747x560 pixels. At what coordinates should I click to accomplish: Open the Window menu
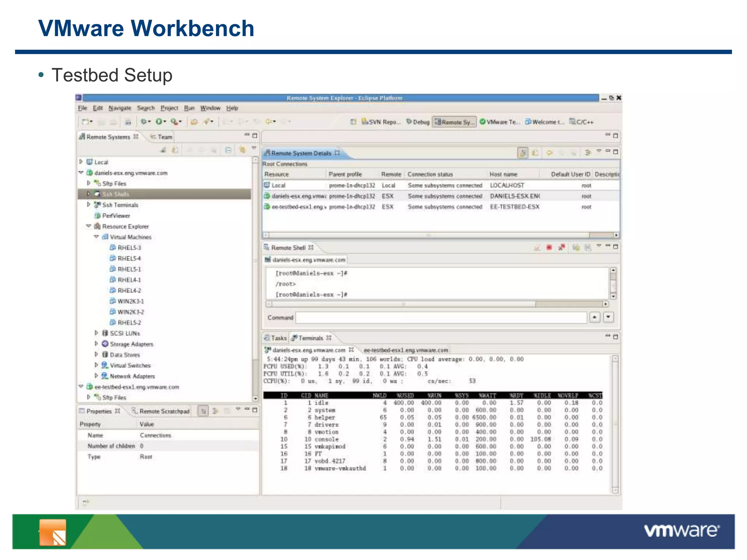click(x=210, y=108)
